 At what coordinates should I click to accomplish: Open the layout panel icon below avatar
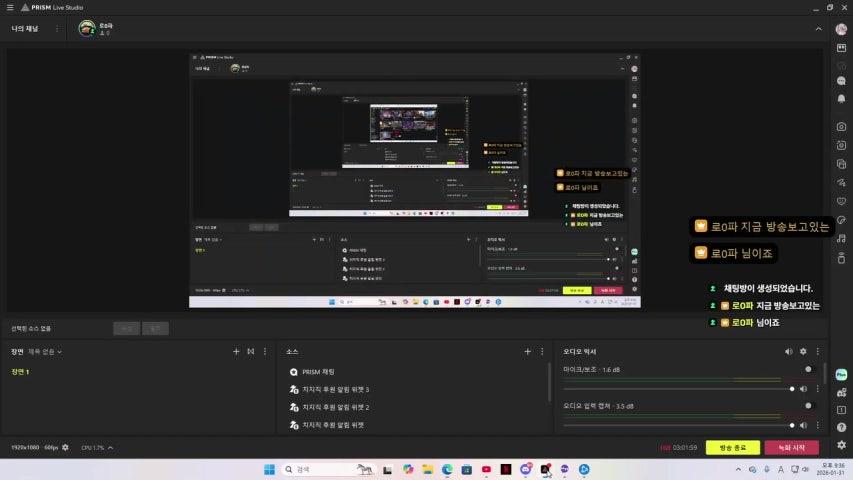pyautogui.click(x=841, y=48)
